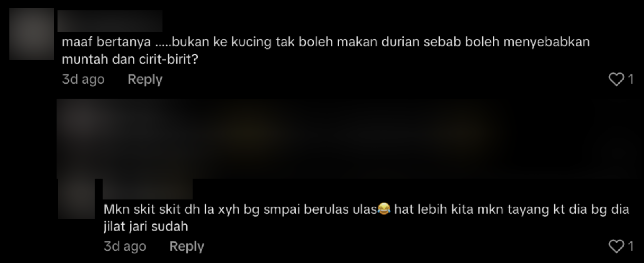Screen dimensions: 644x263
Task: Click the laughing-crying emoji in the reply
Action: click(384, 209)
